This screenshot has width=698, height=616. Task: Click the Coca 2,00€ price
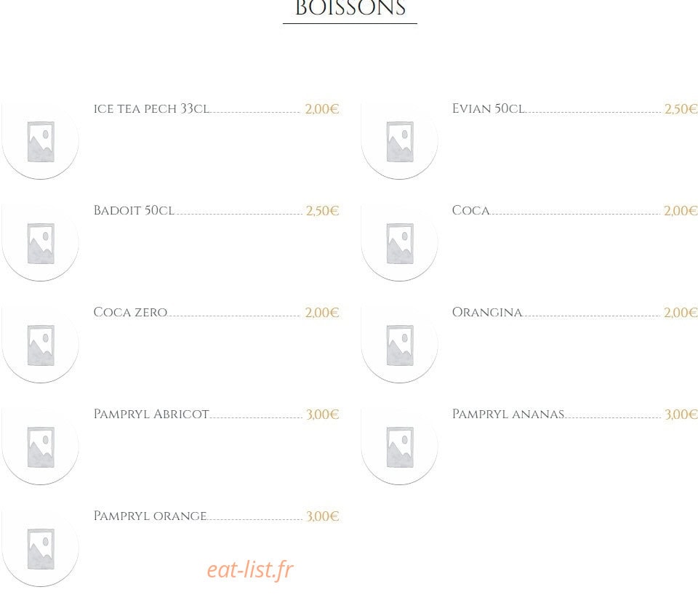681,211
